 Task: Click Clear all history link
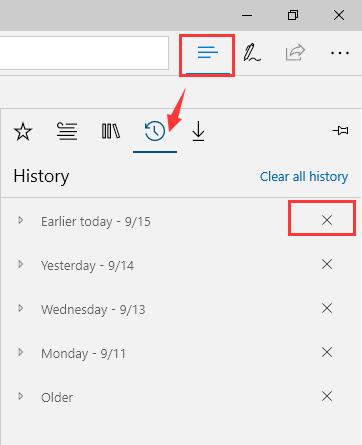click(x=304, y=176)
